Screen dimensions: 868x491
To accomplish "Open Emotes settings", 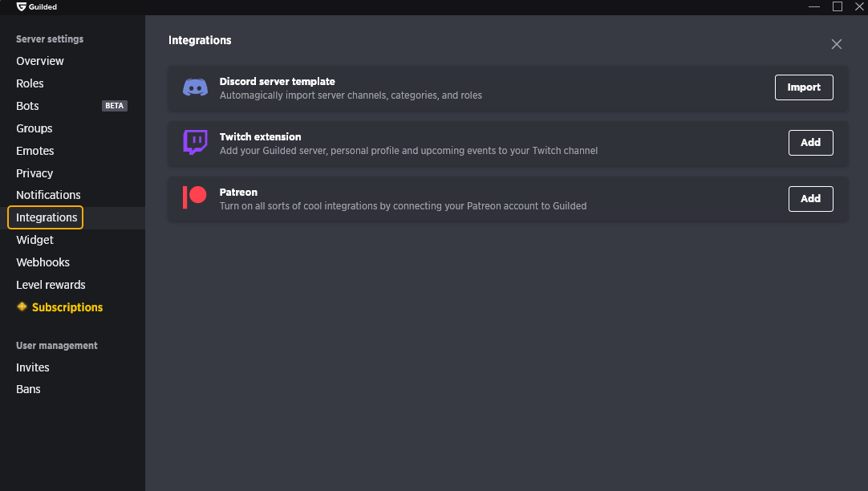I will (34, 151).
